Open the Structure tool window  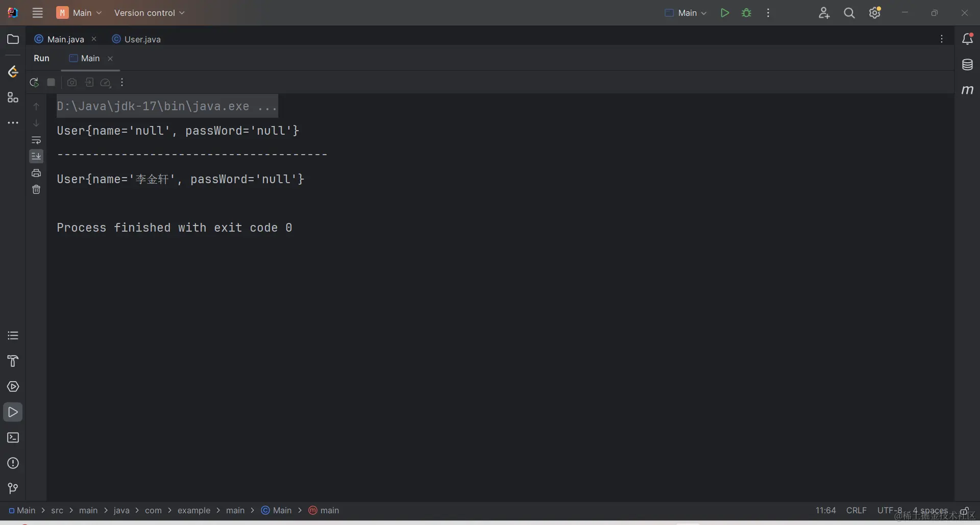point(13,97)
